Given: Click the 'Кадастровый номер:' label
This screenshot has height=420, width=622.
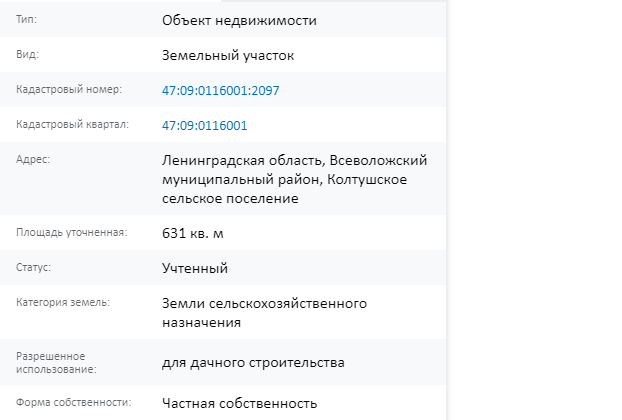Looking at the screenshot, I should click(x=69, y=89).
